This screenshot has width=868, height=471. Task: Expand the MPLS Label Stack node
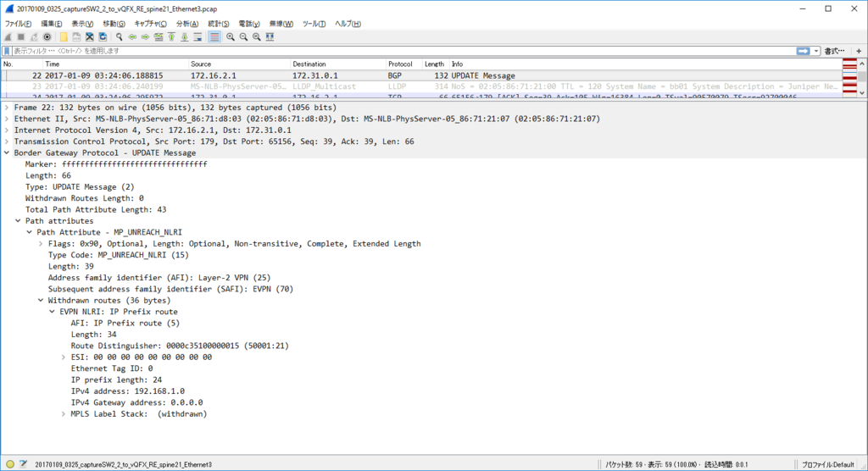tap(63, 413)
